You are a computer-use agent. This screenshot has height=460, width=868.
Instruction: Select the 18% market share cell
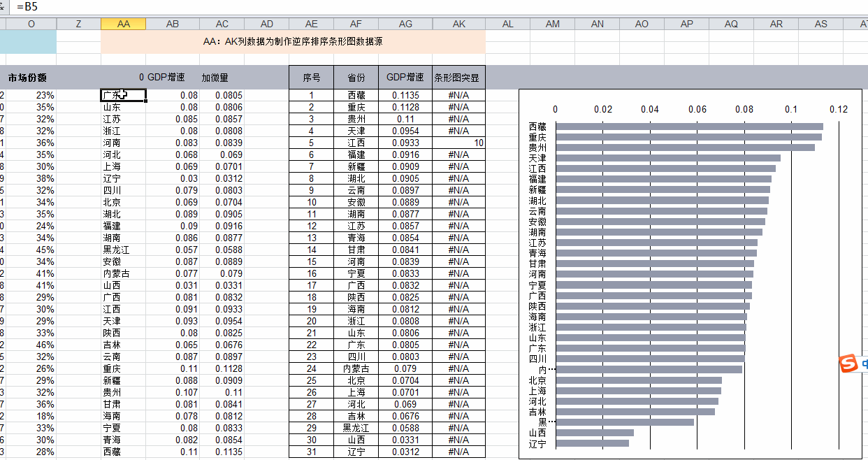tap(31, 416)
